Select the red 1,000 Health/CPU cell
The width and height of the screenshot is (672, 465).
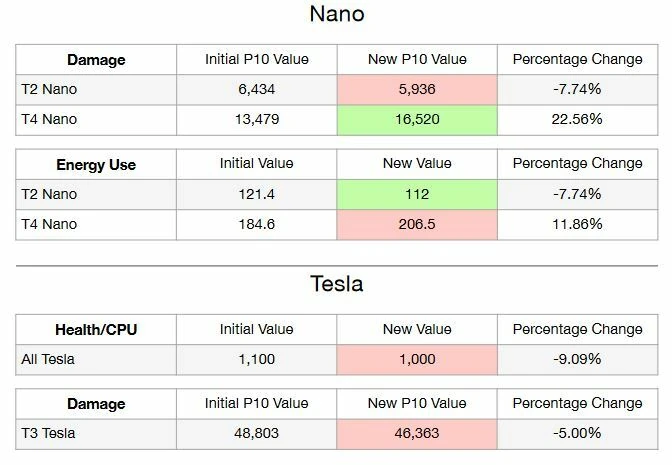pos(417,359)
